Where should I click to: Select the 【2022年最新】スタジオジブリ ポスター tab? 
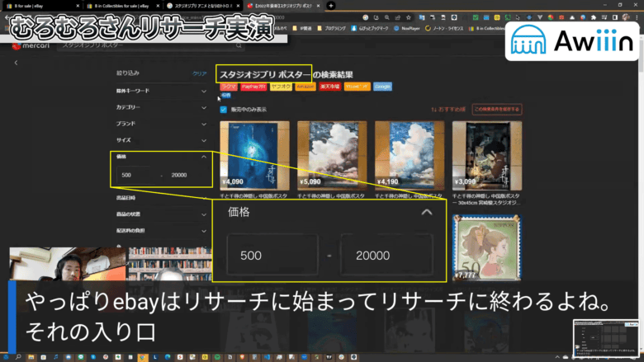[x=283, y=6]
